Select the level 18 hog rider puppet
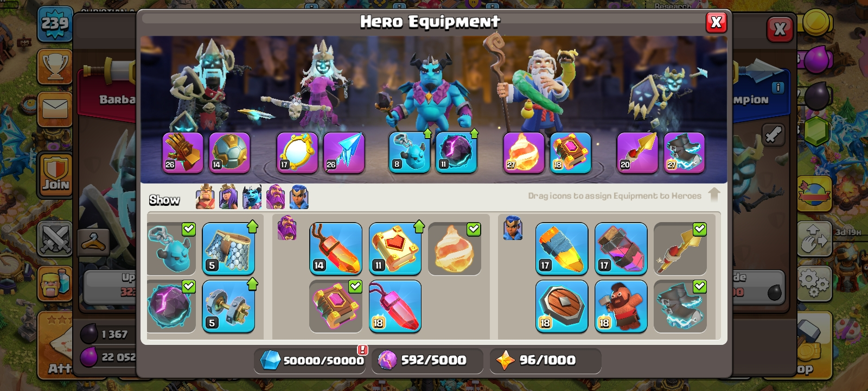 [x=621, y=306]
